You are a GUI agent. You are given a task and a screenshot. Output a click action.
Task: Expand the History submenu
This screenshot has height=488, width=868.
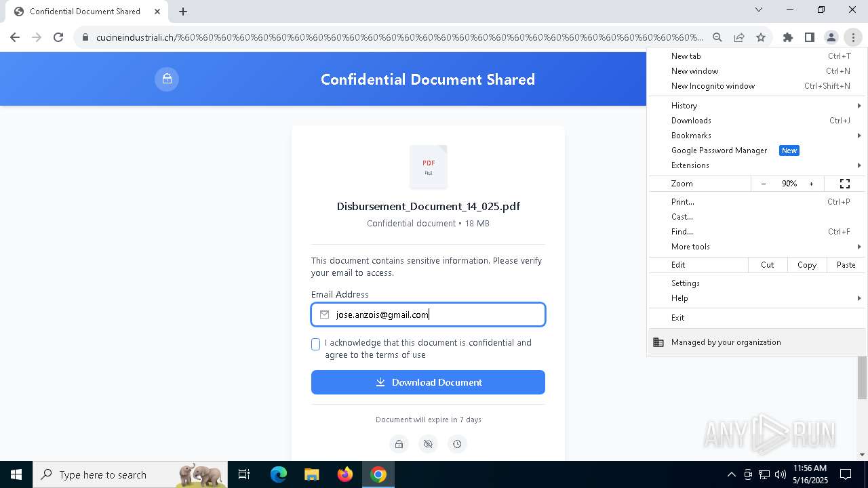757,106
